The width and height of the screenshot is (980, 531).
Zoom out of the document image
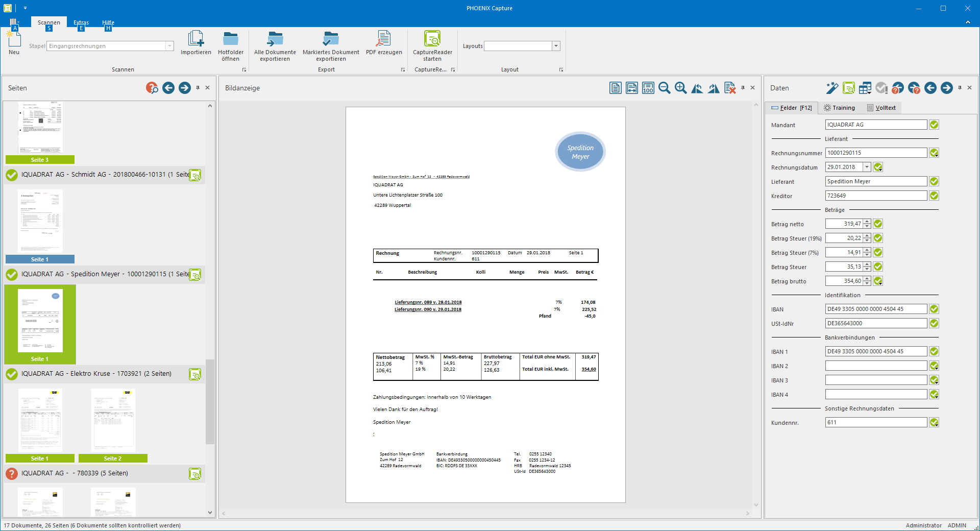tap(664, 88)
